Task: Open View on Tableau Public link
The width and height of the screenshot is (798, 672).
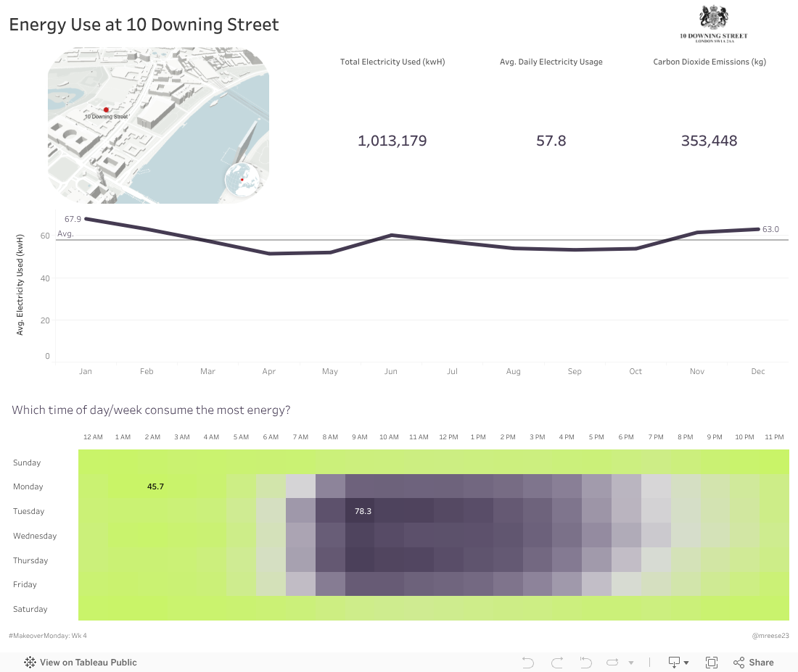Action: (x=88, y=663)
